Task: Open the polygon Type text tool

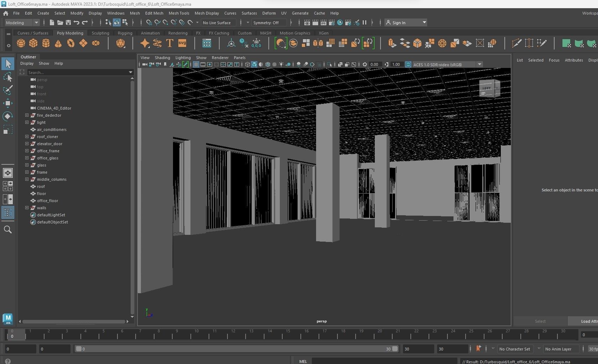Action: 170,43
